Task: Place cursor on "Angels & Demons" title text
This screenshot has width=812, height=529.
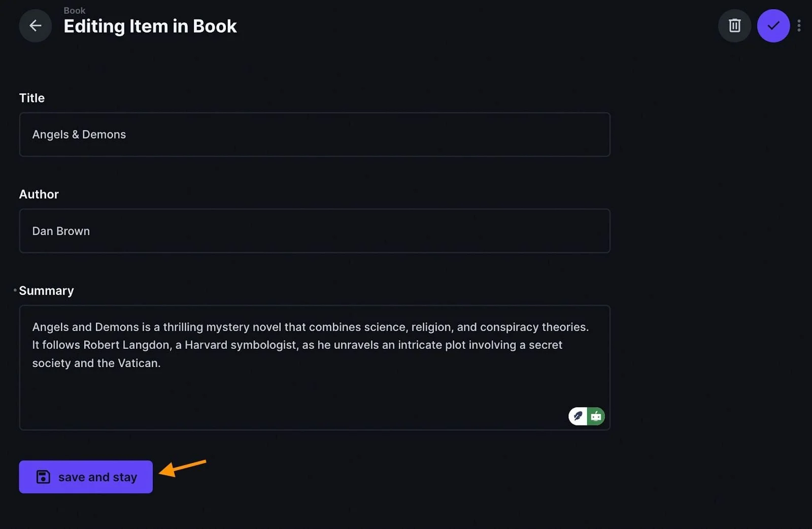Action: click(x=79, y=135)
